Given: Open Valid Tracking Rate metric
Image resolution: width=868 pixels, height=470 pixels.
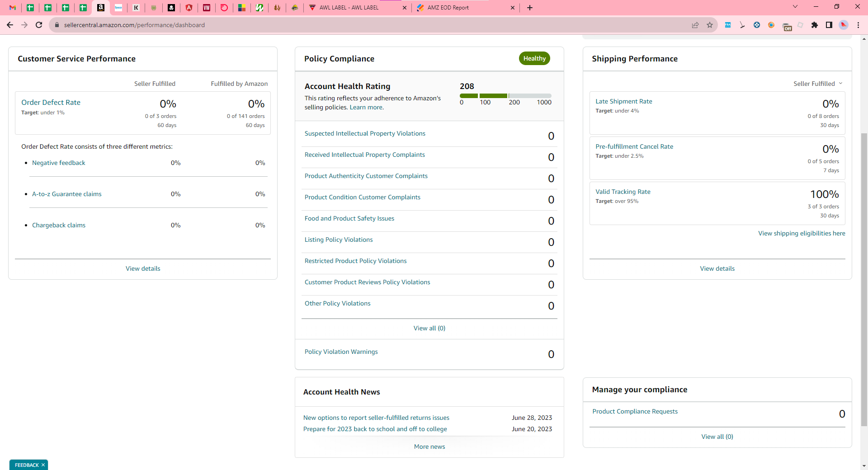Looking at the screenshot, I should (x=623, y=192).
